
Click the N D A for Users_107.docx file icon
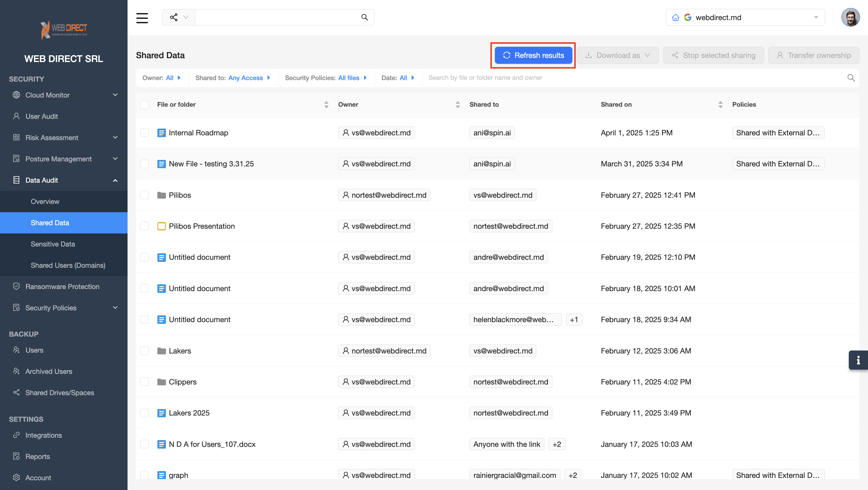point(161,444)
